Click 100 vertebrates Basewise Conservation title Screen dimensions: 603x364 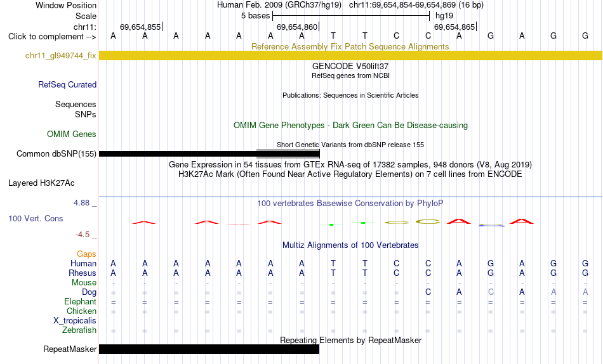[350, 204]
